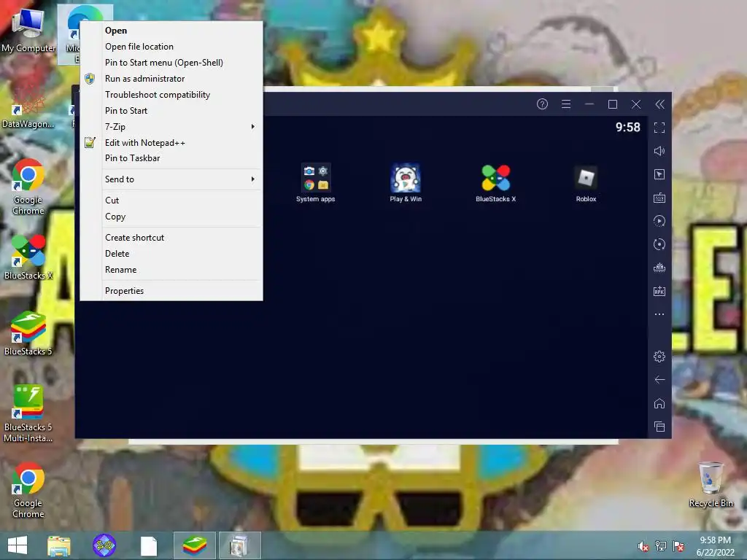This screenshot has height=560, width=747.
Task: Open BlueStacks keyboard controls icon
Action: tap(659, 198)
